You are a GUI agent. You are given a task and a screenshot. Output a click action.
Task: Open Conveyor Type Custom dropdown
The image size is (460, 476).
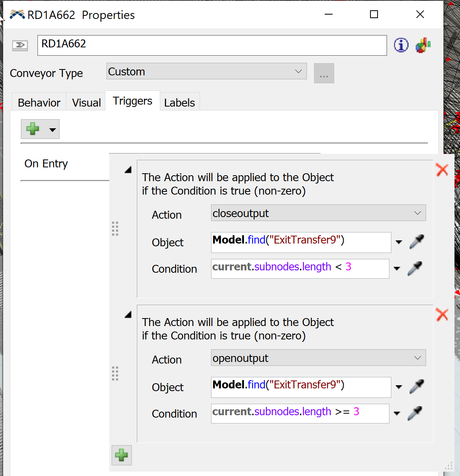206,71
